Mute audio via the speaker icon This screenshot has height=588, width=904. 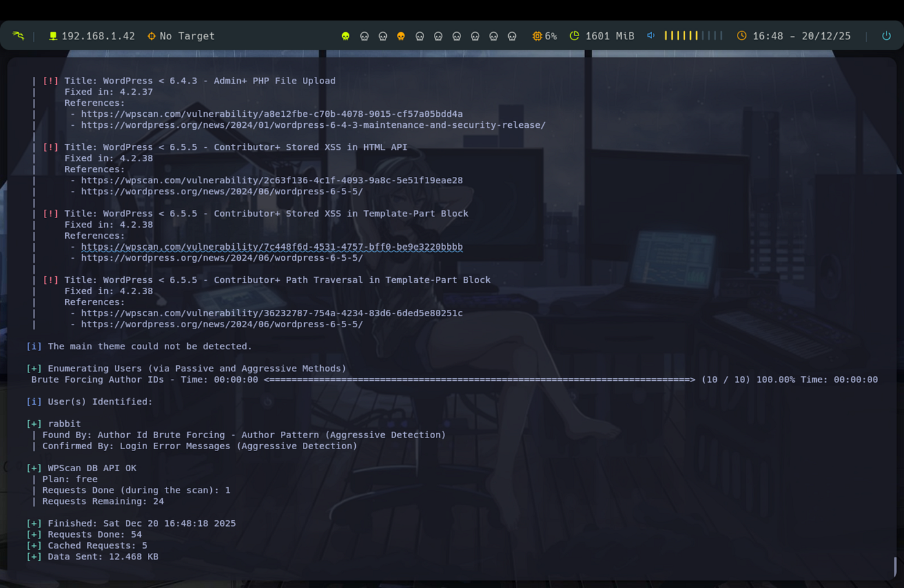click(651, 35)
